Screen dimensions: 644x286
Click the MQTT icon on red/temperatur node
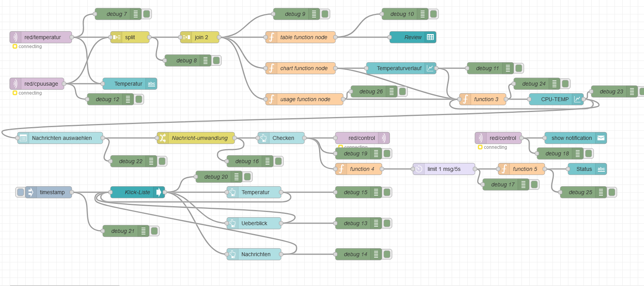[16, 37]
